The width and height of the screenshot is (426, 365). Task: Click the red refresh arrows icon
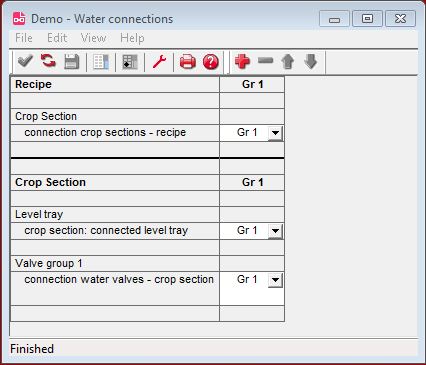48,61
